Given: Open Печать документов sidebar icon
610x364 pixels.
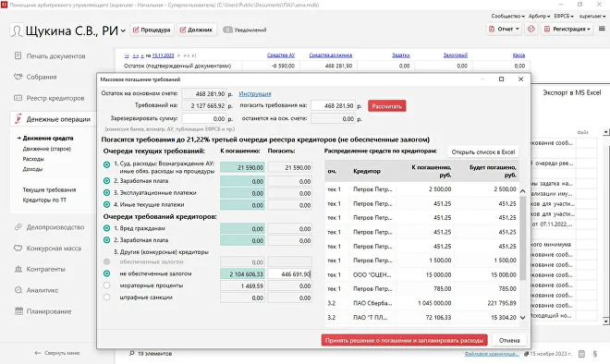Looking at the screenshot, I should pos(18,55).
